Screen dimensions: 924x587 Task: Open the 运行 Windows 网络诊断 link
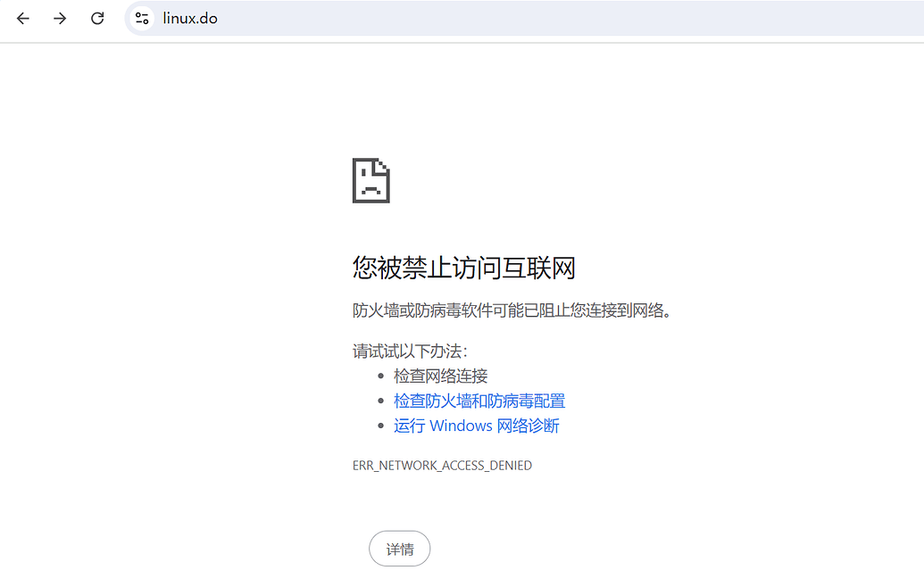tap(476, 426)
